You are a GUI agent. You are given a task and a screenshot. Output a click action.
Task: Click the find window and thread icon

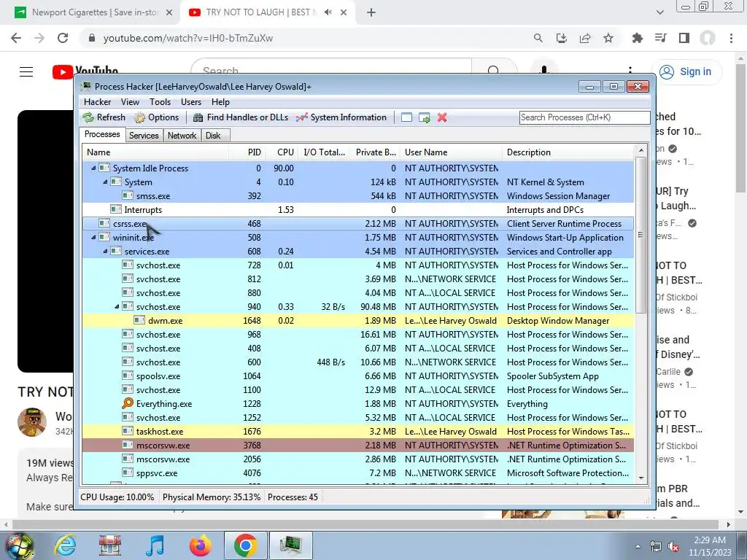(424, 117)
